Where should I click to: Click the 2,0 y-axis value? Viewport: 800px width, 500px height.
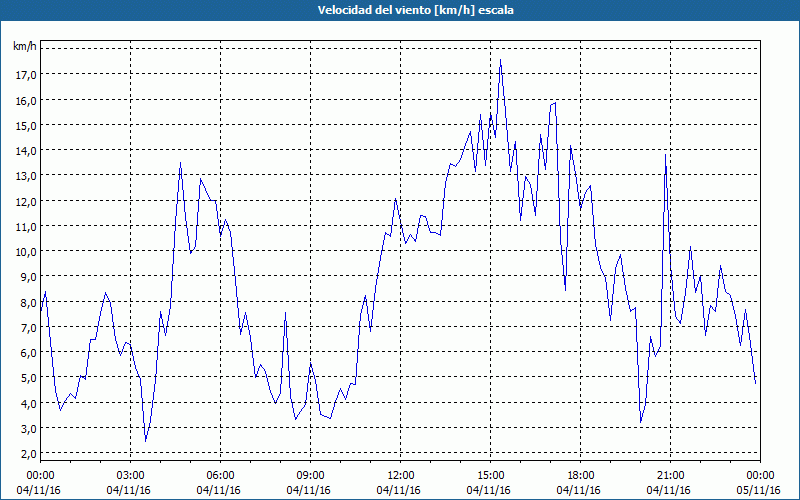click(x=29, y=454)
